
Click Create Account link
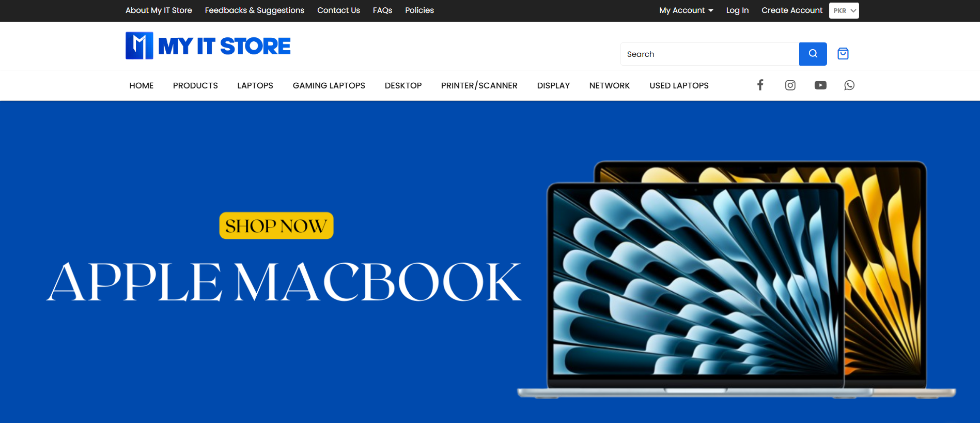coord(791,10)
